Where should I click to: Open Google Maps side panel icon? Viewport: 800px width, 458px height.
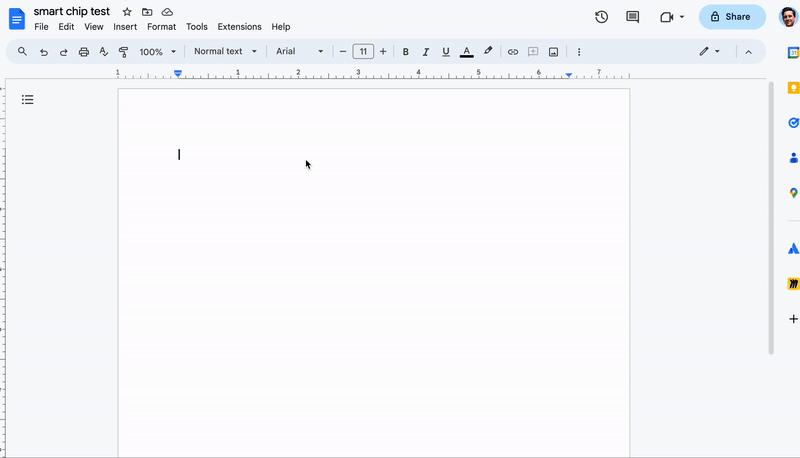coord(793,193)
